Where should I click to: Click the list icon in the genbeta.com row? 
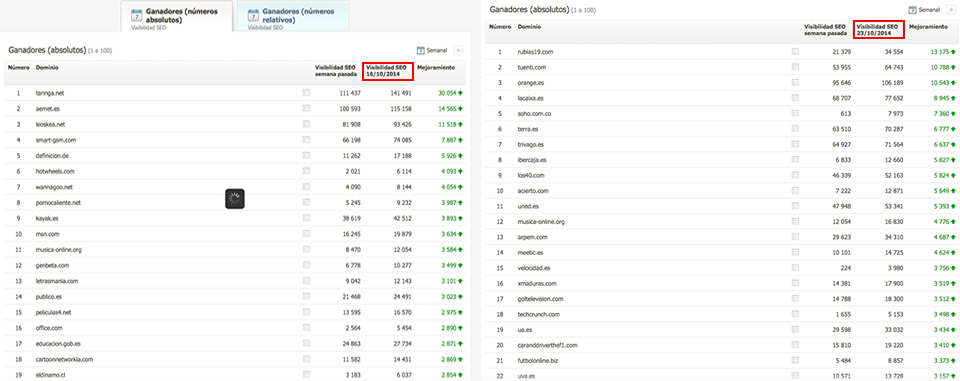point(306,265)
